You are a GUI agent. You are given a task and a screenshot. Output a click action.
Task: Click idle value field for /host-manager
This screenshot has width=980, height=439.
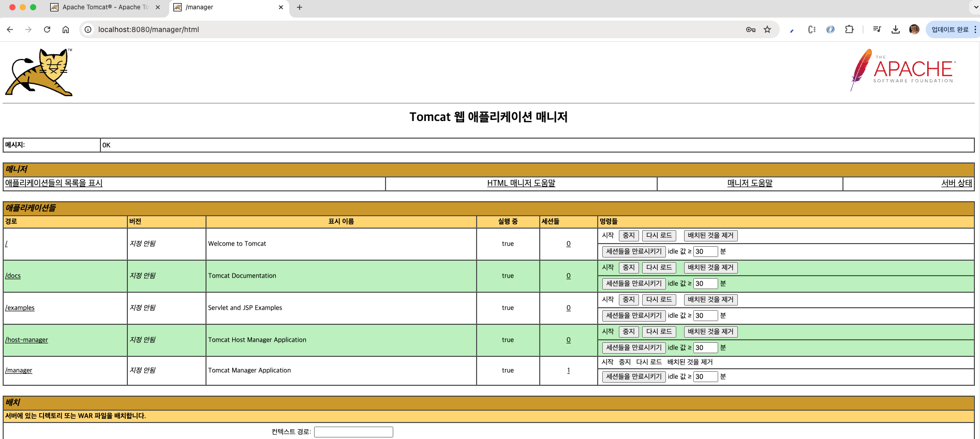[x=705, y=348]
